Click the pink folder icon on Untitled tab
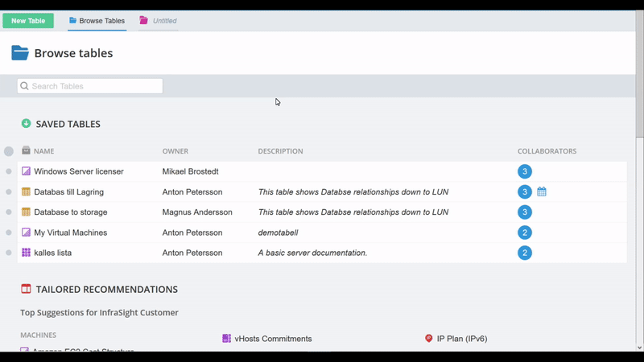The width and height of the screenshot is (644, 362). click(x=143, y=20)
